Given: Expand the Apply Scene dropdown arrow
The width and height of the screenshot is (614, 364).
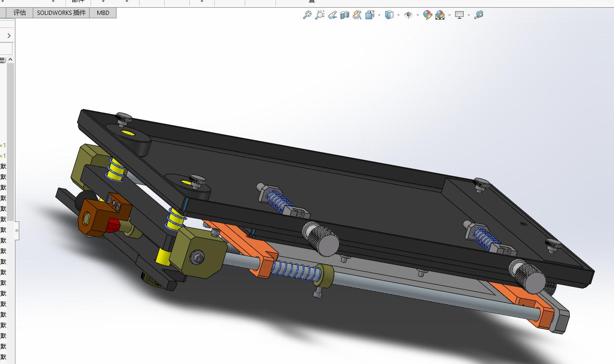Looking at the screenshot, I should [x=449, y=15].
